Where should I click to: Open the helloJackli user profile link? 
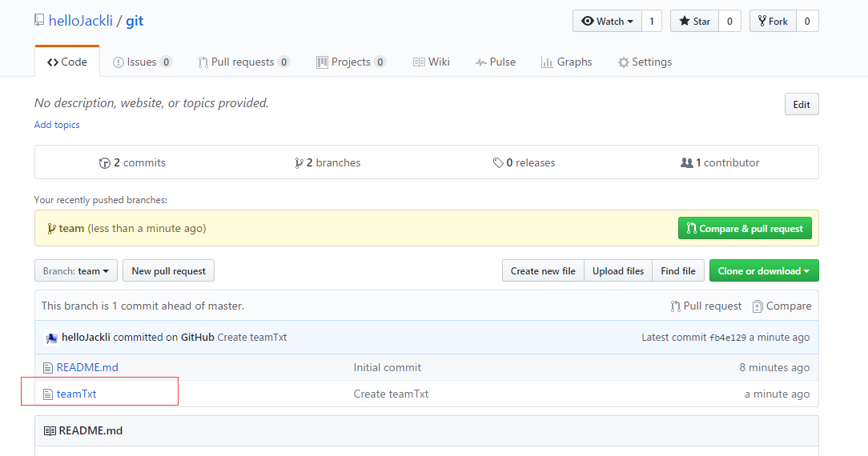click(x=81, y=21)
